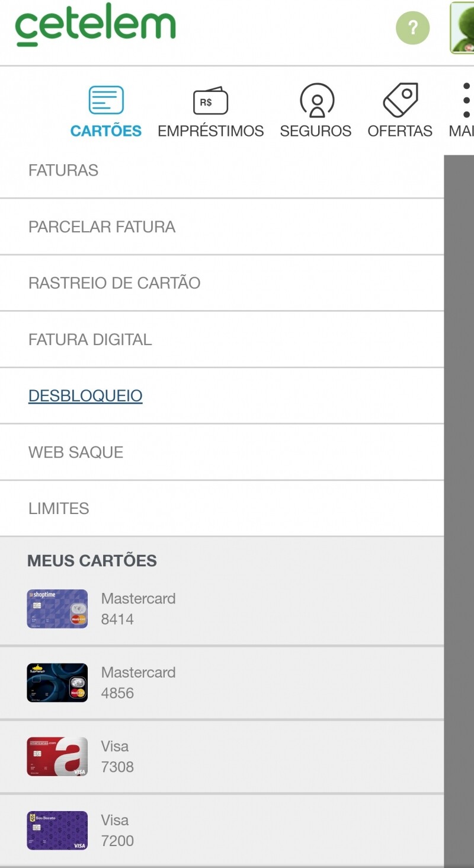Tap the Ofertas price tag icon
The width and height of the screenshot is (474, 868).
click(401, 100)
